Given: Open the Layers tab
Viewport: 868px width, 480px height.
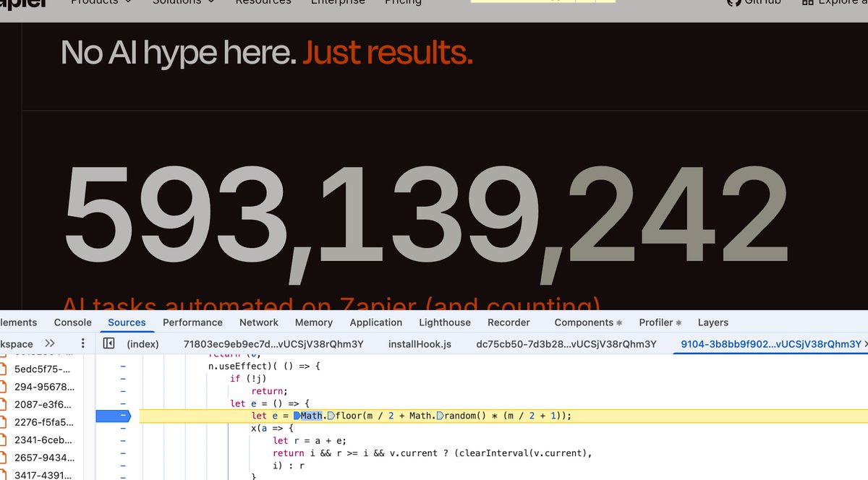Looking at the screenshot, I should coord(713,322).
